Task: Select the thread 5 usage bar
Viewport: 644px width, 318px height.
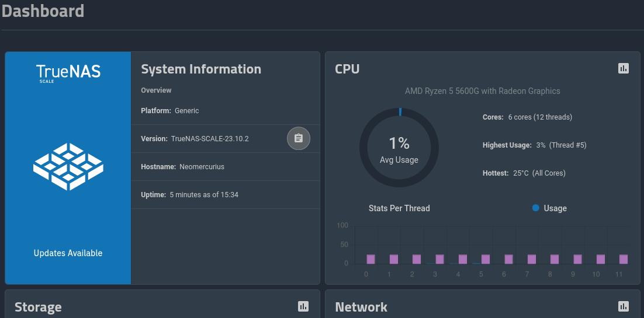Action: (x=486, y=259)
